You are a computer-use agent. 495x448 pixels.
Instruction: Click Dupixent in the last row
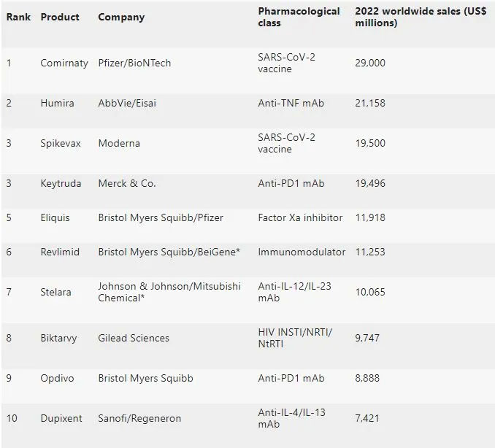point(61,418)
